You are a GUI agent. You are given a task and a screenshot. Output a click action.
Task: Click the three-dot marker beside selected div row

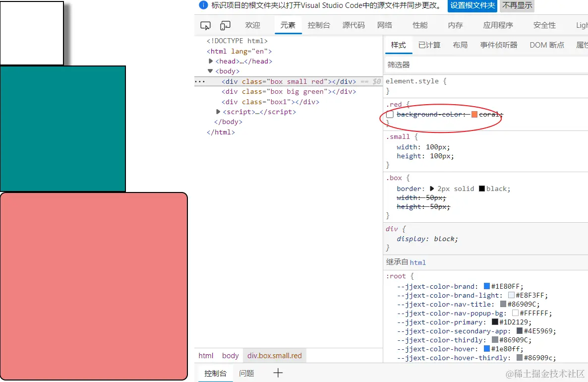(x=200, y=81)
